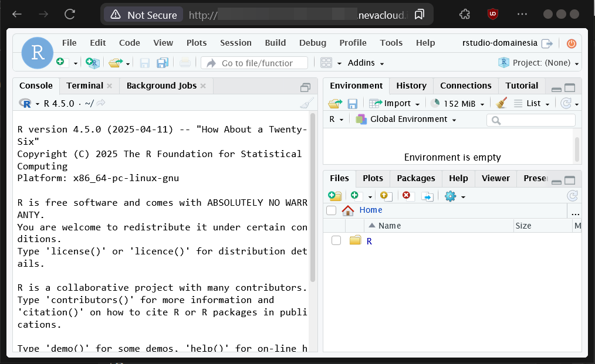Click the red delete files icon

point(407,195)
